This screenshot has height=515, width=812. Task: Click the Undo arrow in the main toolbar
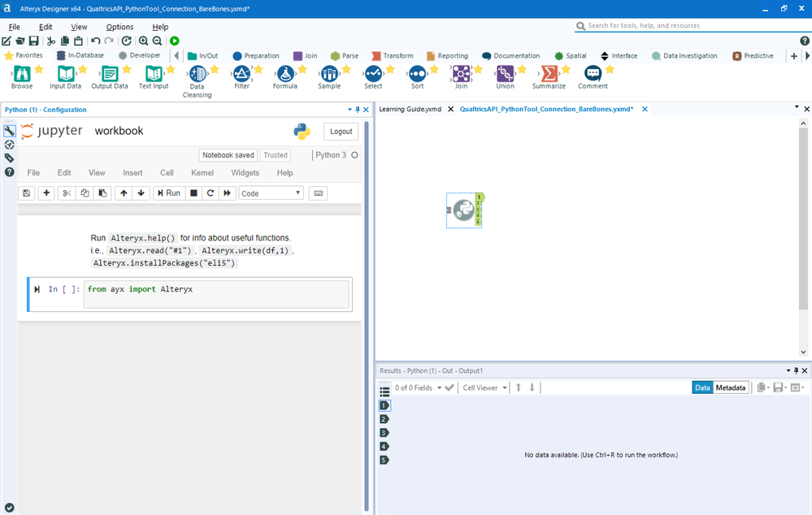95,41
